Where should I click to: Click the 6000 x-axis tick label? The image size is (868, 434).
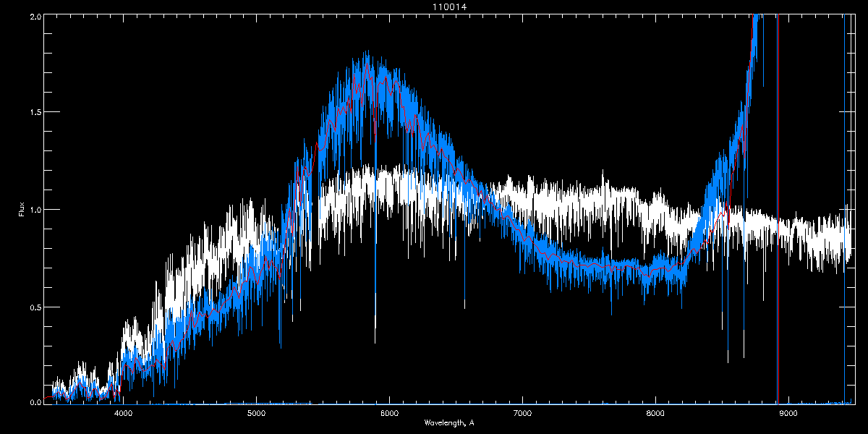coord(390,414)
